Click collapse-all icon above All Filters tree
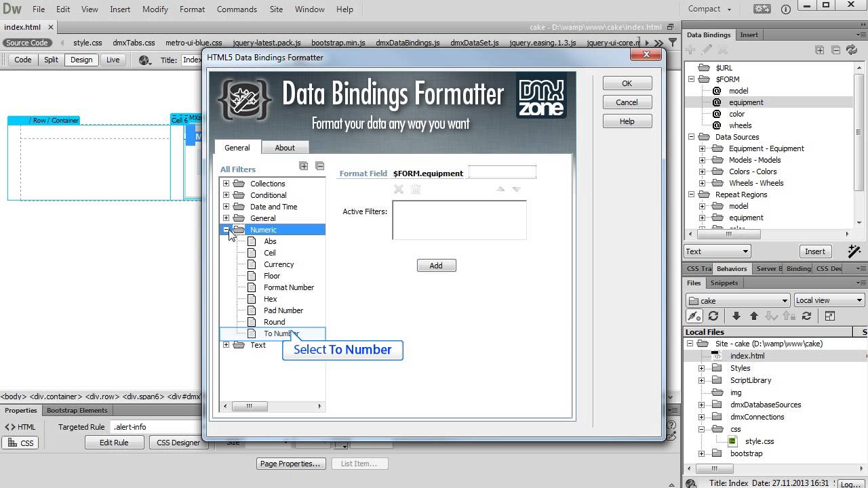This screenshot has height=488, width=868. (x=320, y=166)
